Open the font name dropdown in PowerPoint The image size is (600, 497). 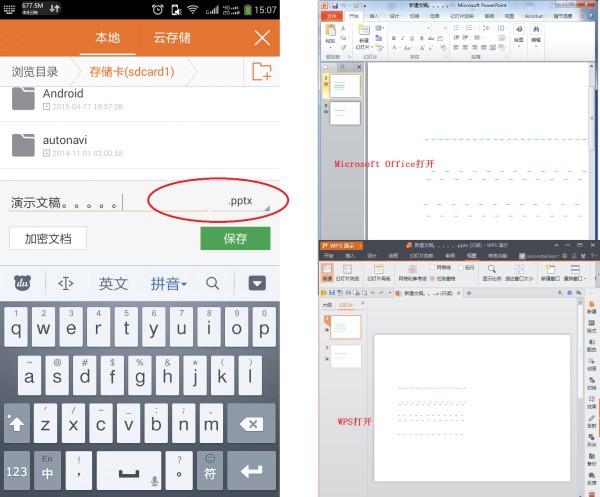coord(429,28)
